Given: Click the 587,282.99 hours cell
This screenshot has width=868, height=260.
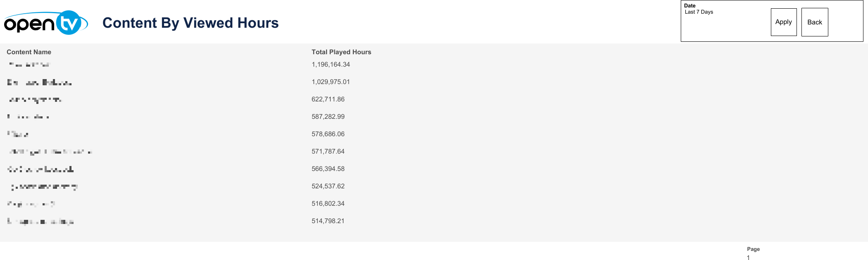Looking at the screenshot, I should (328, 117).
